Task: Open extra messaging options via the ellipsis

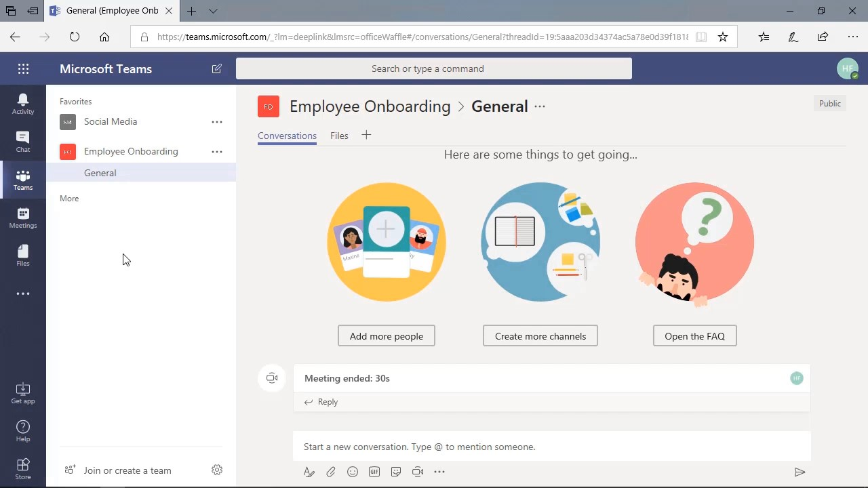Action: pos(439,472)
